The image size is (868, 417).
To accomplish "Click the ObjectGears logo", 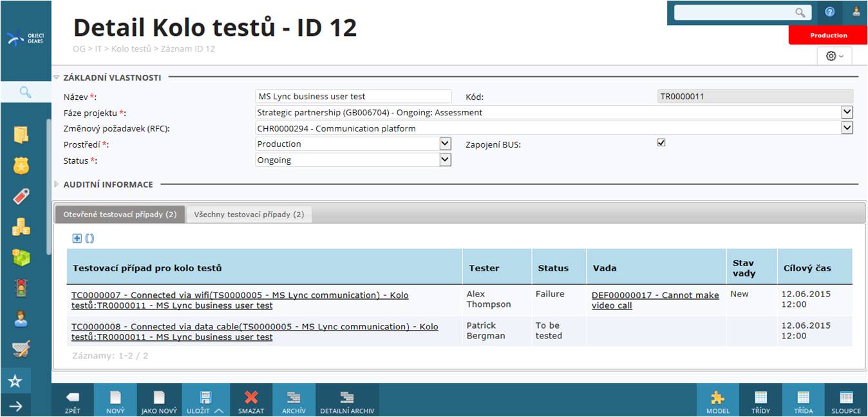I will tap(26, 39).
